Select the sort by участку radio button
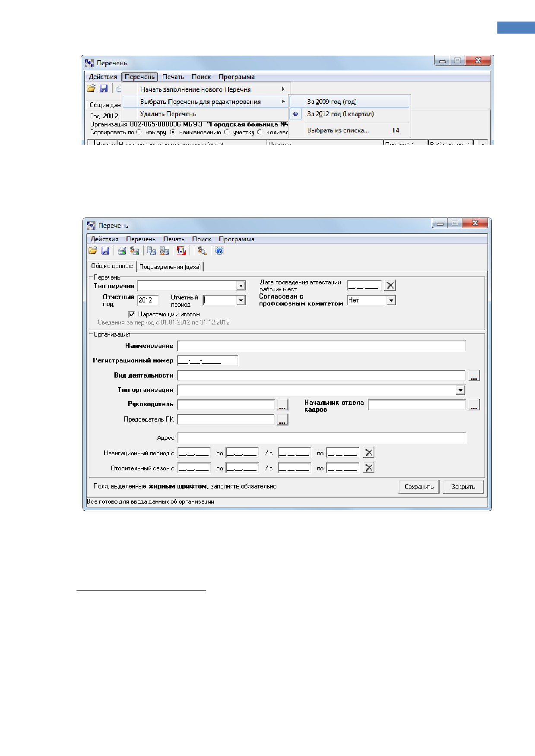Image resolution: width=535 pixels, height=756 pixels. (x=227, y=132)
